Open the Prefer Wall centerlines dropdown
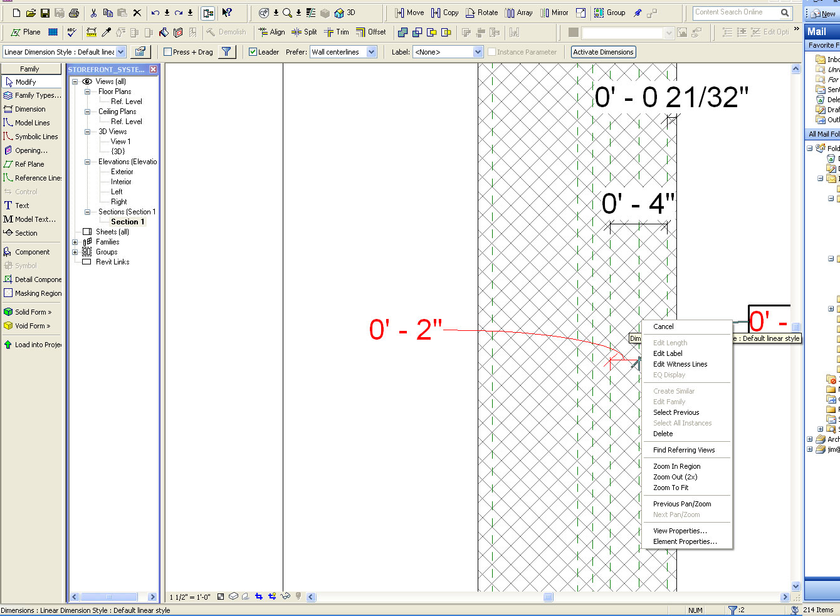Screen dimensions: 840x616 (x=371, y=52)
